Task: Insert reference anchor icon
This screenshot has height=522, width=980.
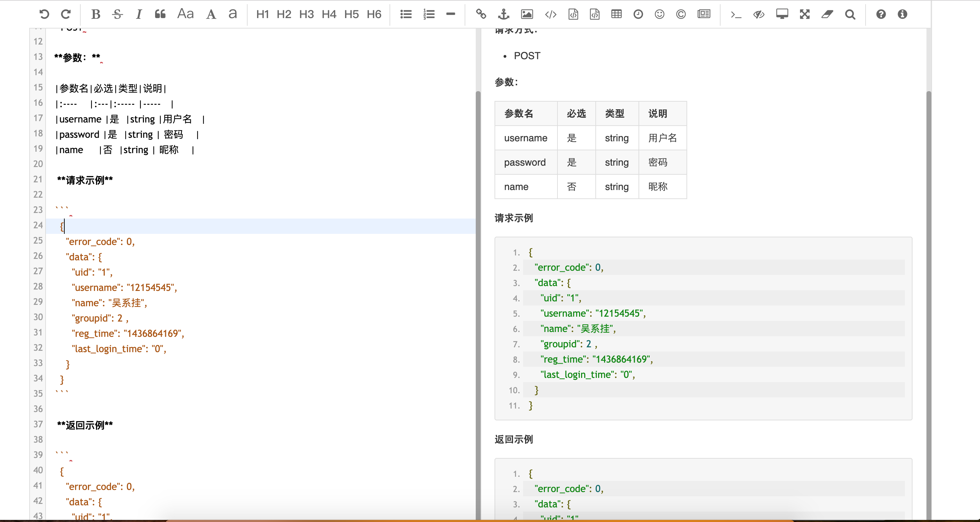Action: pyautogui.click(x=503, y=15)
